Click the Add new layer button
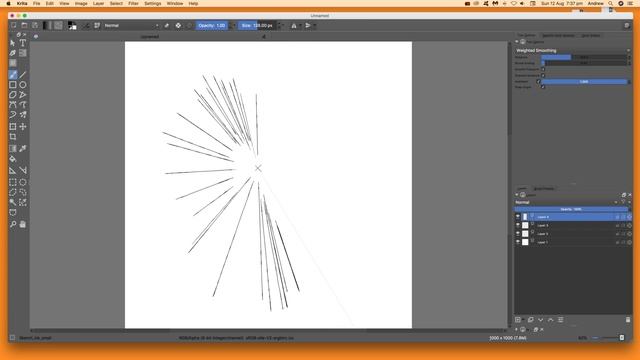 (x=518, y=320)
